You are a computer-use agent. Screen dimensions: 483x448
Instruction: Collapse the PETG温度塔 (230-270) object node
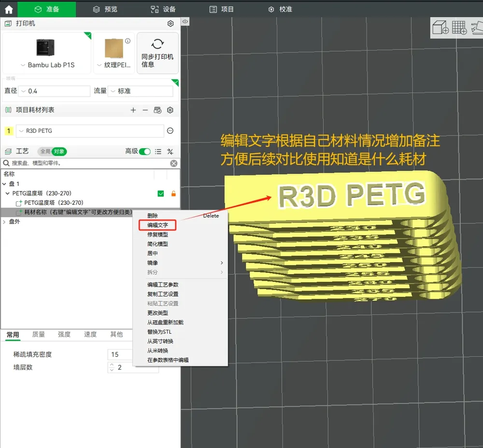tap(7, 194)
